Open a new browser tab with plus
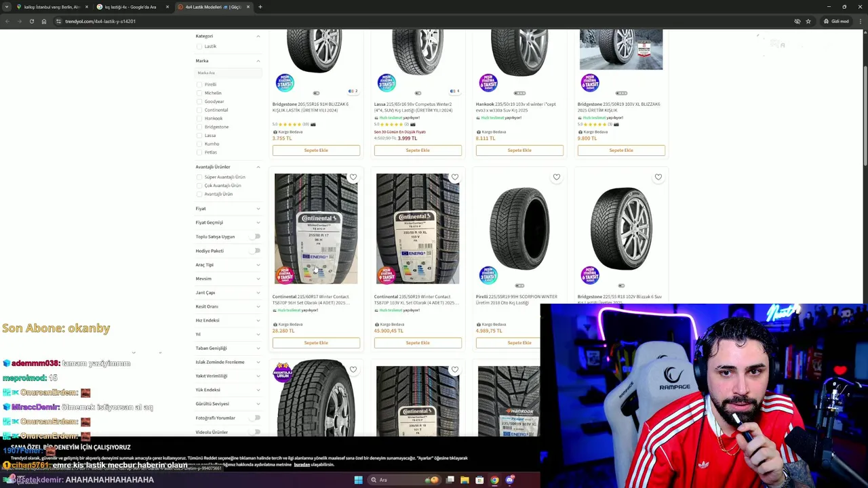 pyautogui.click(x=260, y=7)
